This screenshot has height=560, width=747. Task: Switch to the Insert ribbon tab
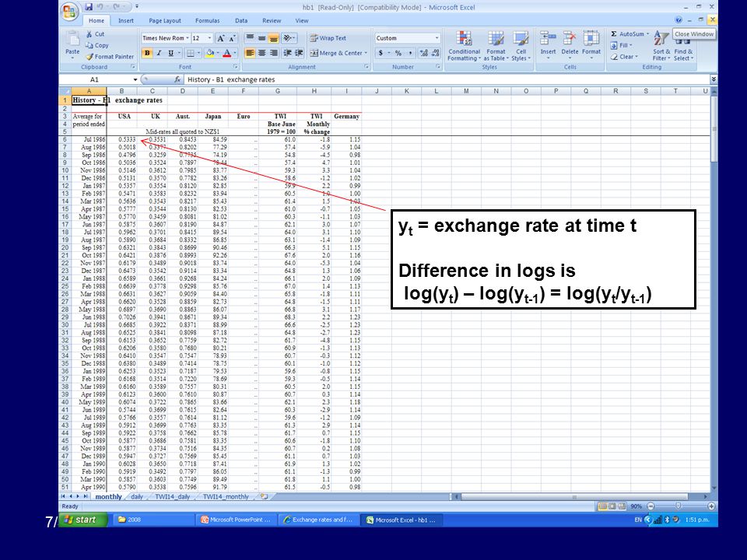(x=126, y=20)
